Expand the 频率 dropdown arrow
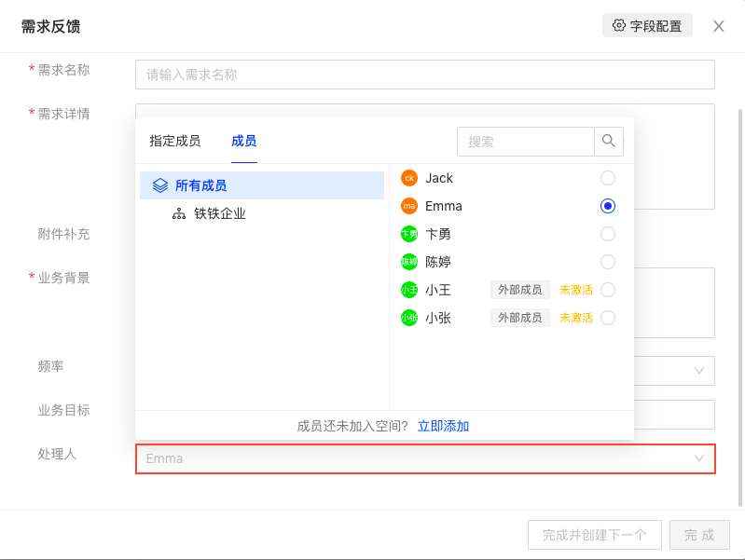Image resolution: width=745 pixels, height=560 pixels. [699, 371]
